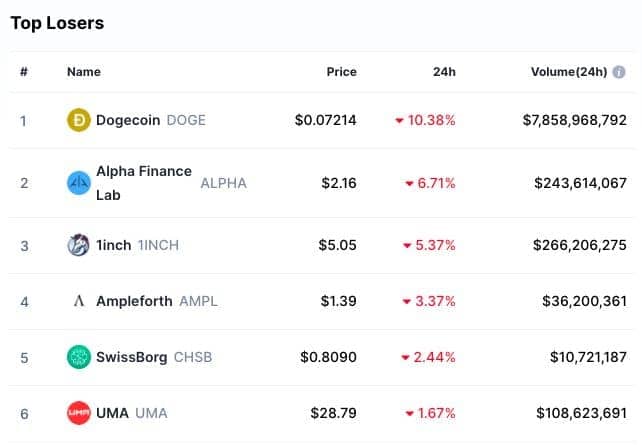Click the Top Losers heading
The width and height of the screenshot is (642, 445).
coord(57,23)
